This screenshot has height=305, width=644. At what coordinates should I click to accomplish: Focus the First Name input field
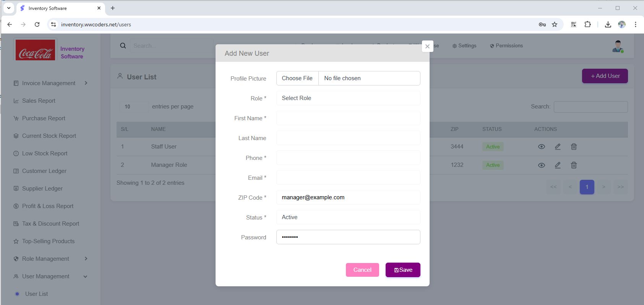point(348,118)
